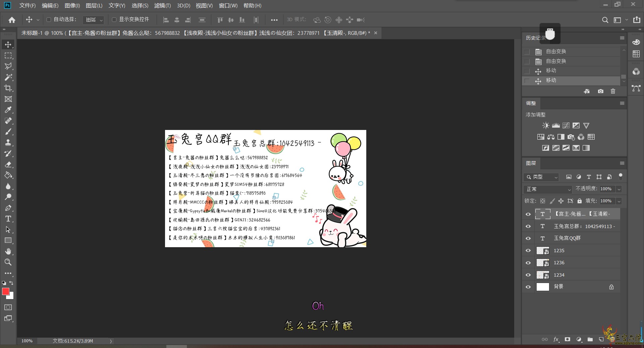Hide layer 1235
The width and height of the screenshot is (644, 348).
[528, 251]
